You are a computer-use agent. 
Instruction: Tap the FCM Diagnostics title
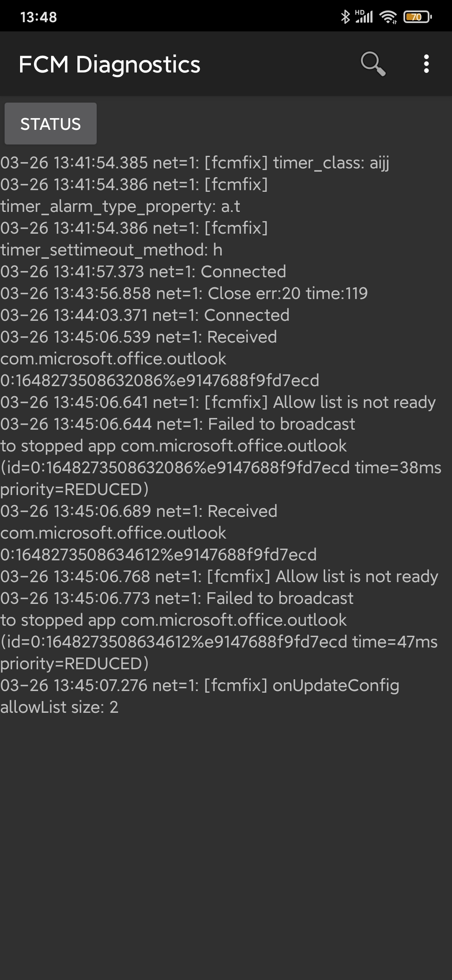click(x=110, y=65)
